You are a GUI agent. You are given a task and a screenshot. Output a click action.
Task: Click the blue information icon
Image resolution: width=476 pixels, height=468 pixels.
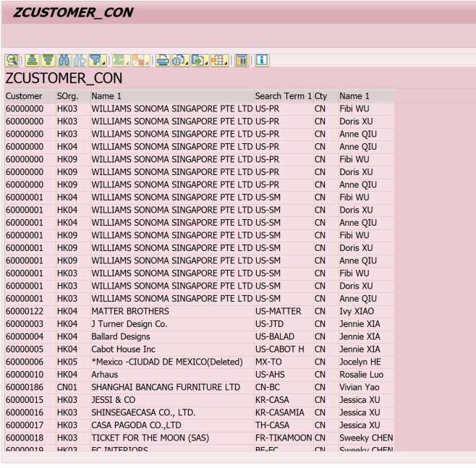[262, 60]
